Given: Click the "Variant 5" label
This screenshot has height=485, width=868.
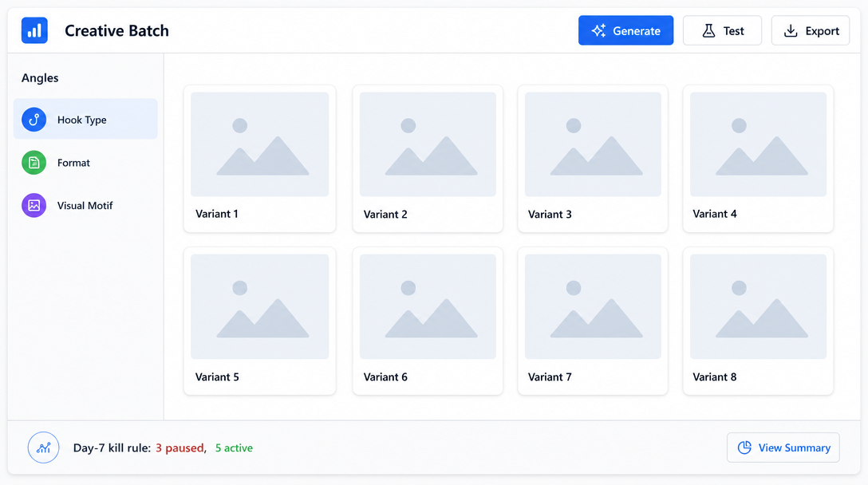Looking at the screenshot, I should [217, 377].
